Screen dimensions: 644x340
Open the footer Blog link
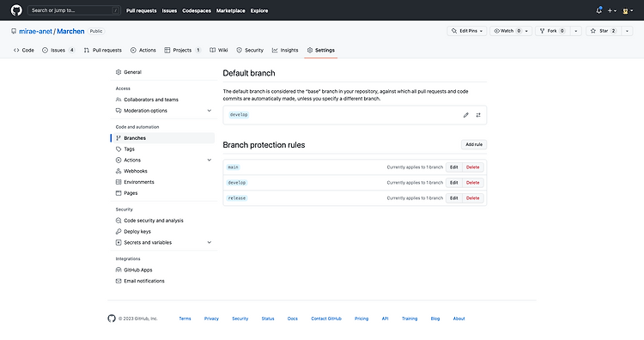[x=435, y=319]
